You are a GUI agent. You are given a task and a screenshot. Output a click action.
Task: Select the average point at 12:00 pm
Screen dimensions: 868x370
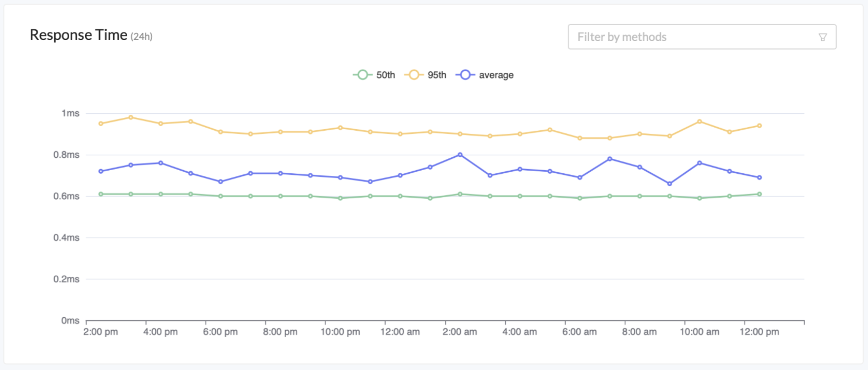tap(759, 177)
